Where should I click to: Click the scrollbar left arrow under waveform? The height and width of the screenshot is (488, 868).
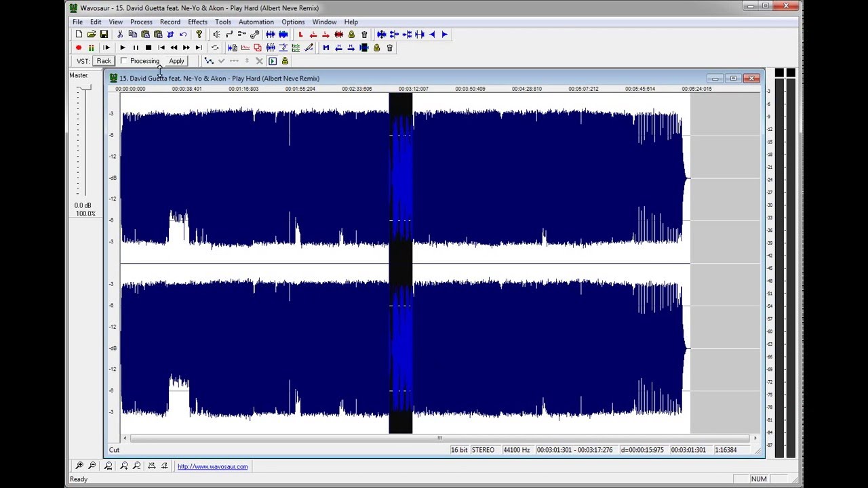coord(124,438)
